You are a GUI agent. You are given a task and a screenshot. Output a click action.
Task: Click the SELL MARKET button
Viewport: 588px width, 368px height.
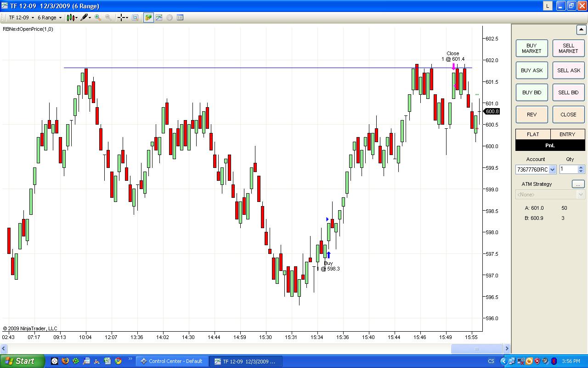click(568, 48)
